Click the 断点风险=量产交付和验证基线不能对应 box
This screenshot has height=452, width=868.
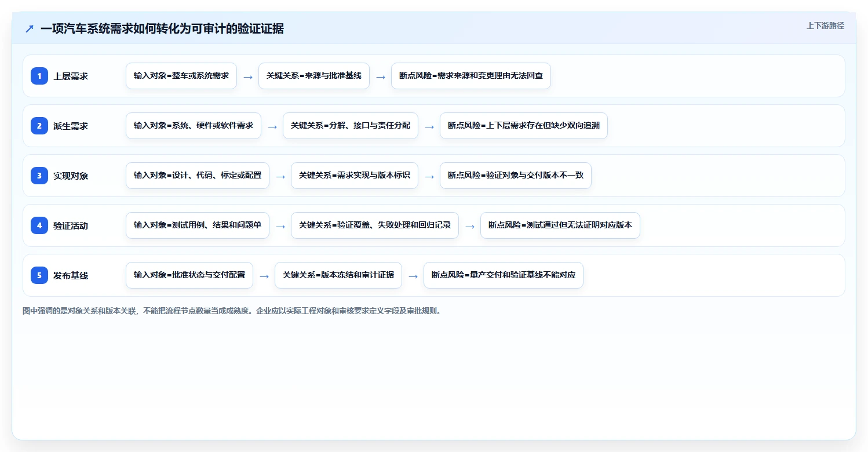pyautogui.click(x=504, y=275)
